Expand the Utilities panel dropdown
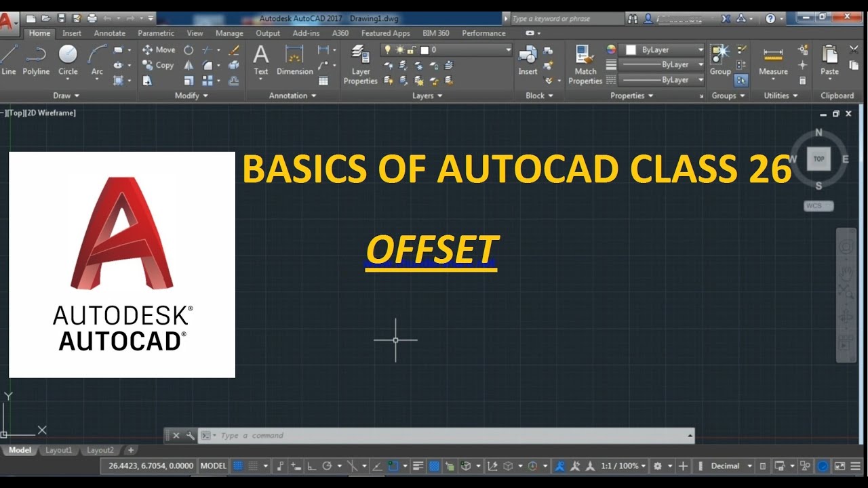Viewport: 868px width, 488px height. [x=781, y=96]
